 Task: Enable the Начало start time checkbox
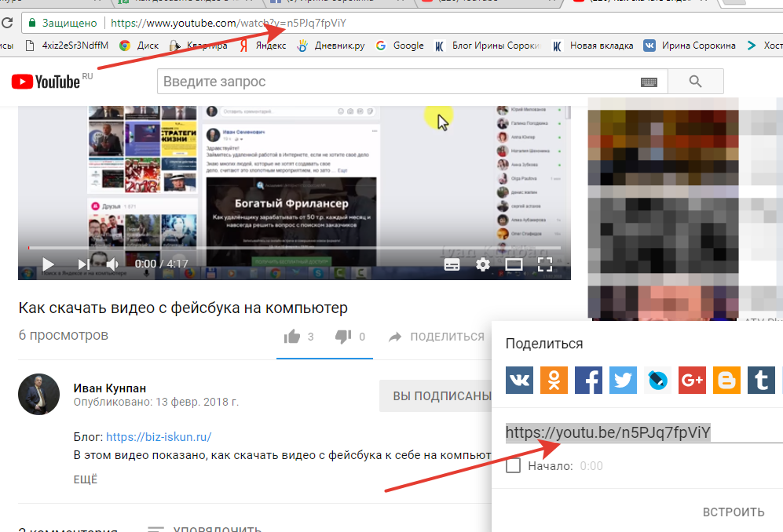514,465
